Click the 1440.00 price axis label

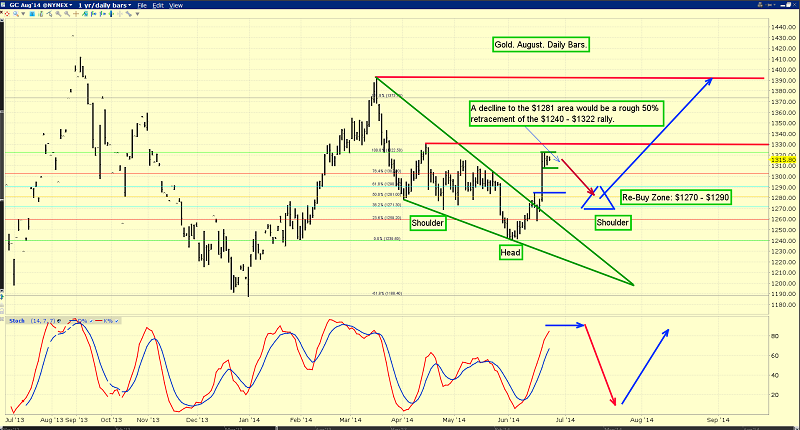[x=785, y=27]
